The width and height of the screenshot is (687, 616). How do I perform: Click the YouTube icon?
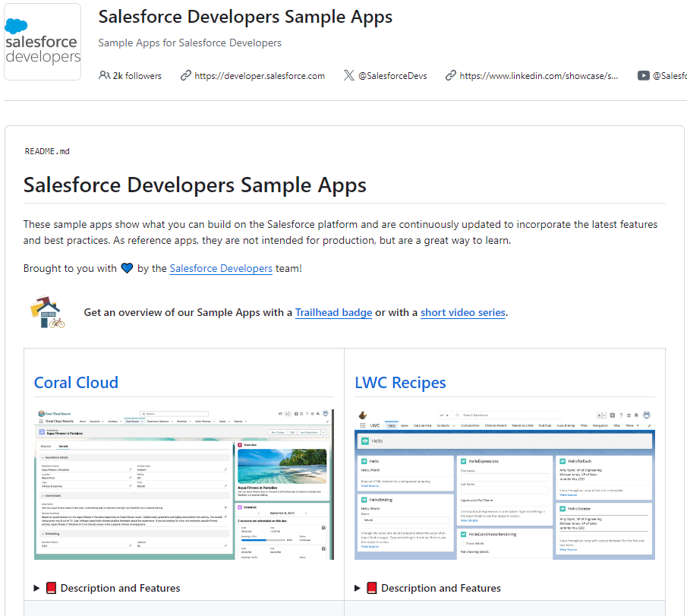[643, 75]
